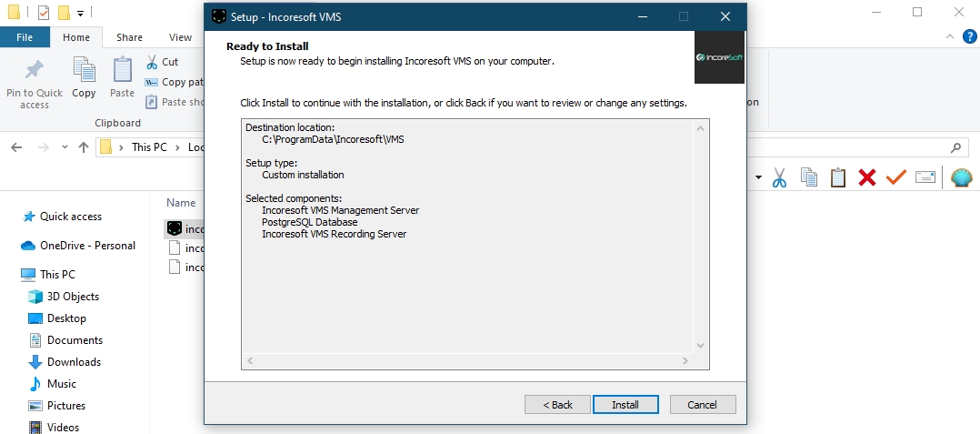Switch to the Home ribbon tab

click(76, 37)
